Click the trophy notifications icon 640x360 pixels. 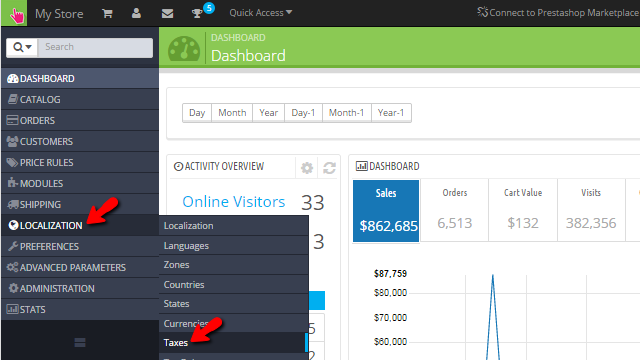click(x=197, y=13)
